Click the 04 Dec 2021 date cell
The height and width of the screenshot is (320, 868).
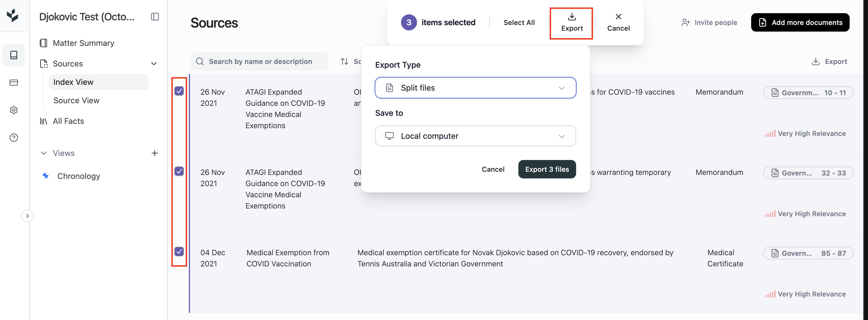click(x=213, y=258)
